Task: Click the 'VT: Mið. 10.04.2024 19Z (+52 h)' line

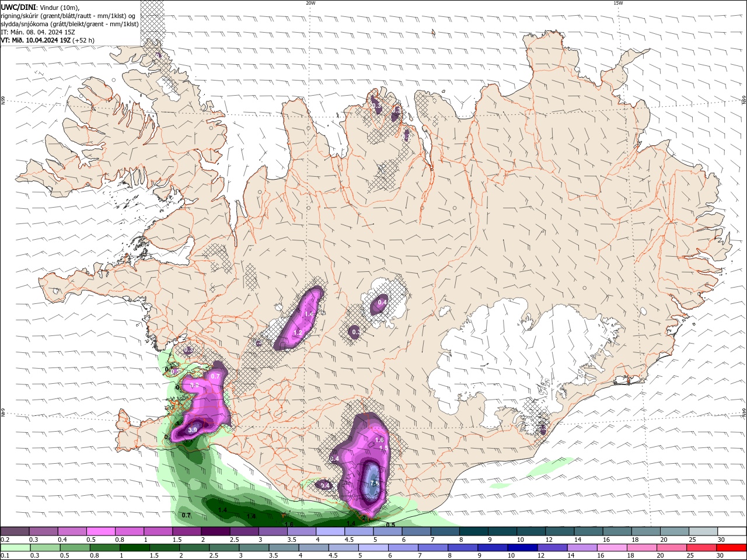Action: click(x=48, y=40)
